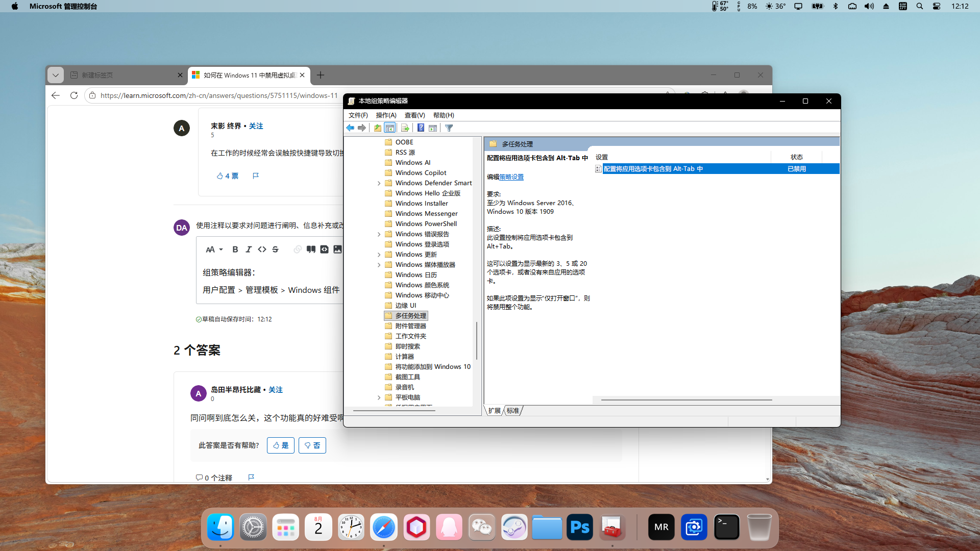Click the Show/Hide action pane icon
Image resolution: width=980 pixels, height=551 pixels.
pyautogui.click(x=433, y=128)
